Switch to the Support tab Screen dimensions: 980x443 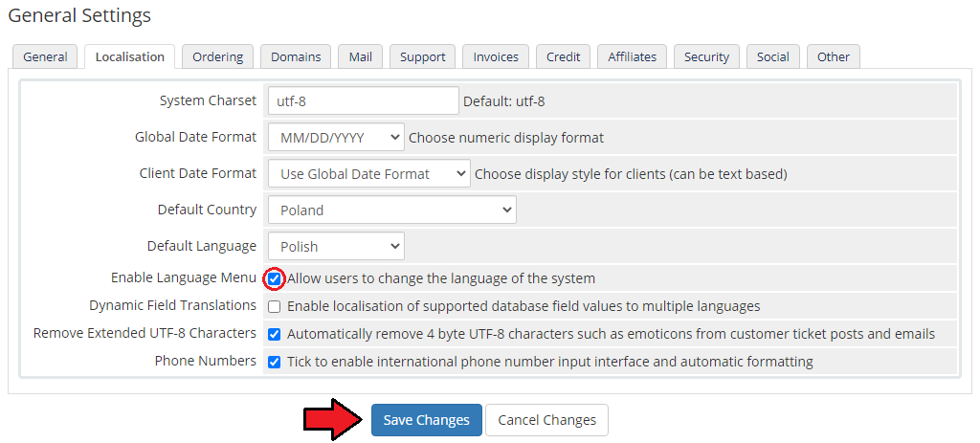pos(422,56)
